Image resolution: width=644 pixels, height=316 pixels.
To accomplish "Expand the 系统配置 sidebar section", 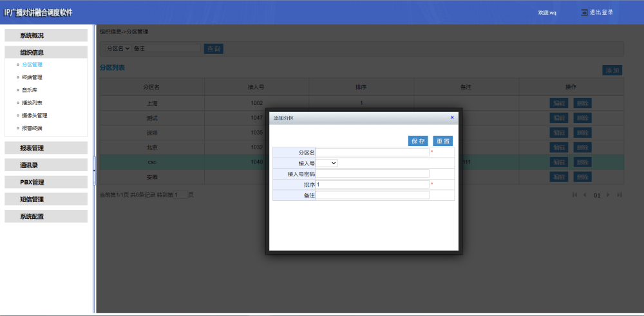I will [46, 216].
